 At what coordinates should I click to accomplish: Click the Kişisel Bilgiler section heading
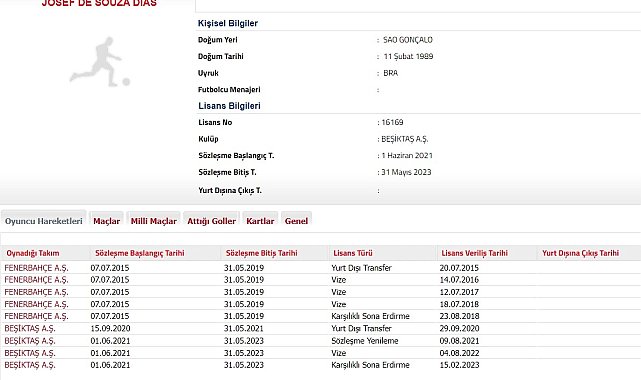coord(228,23)
